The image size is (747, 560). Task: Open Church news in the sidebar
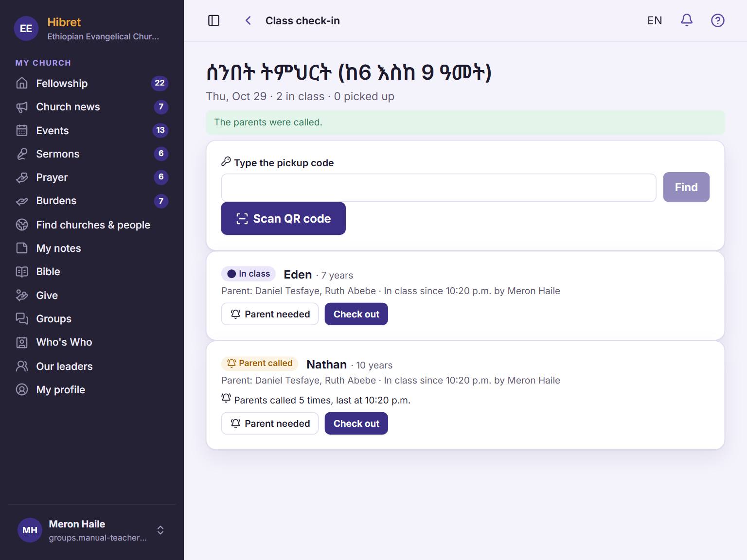(92, 107)
